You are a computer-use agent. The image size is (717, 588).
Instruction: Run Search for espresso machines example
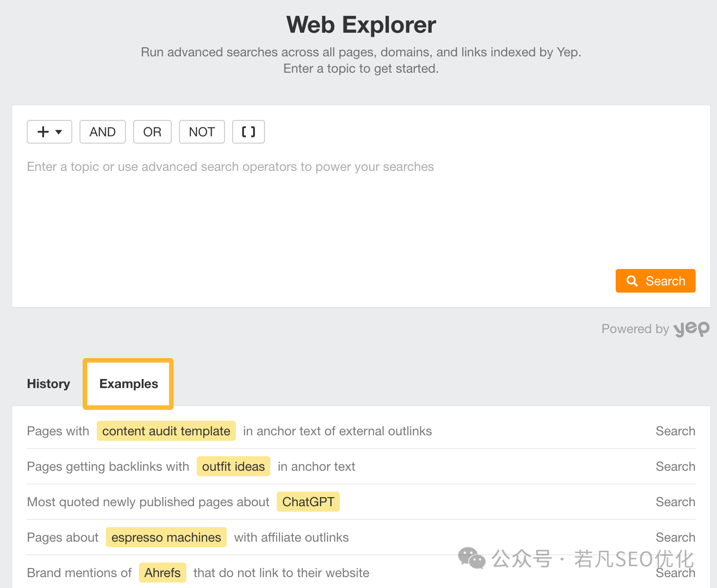point(675,538)
